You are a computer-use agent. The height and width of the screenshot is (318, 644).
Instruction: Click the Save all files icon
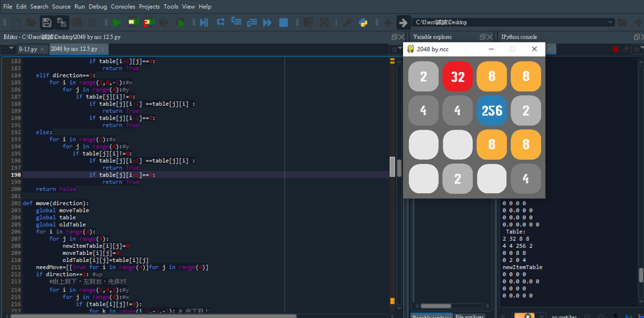62,22
